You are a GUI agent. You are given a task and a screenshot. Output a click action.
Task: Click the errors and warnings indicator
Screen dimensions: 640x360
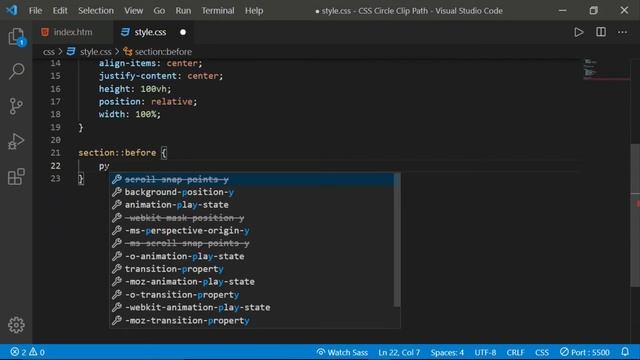click(27, 352)
